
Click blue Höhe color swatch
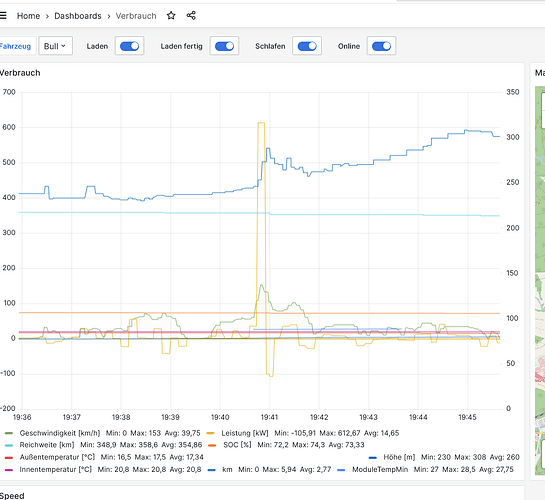[373, 458]
